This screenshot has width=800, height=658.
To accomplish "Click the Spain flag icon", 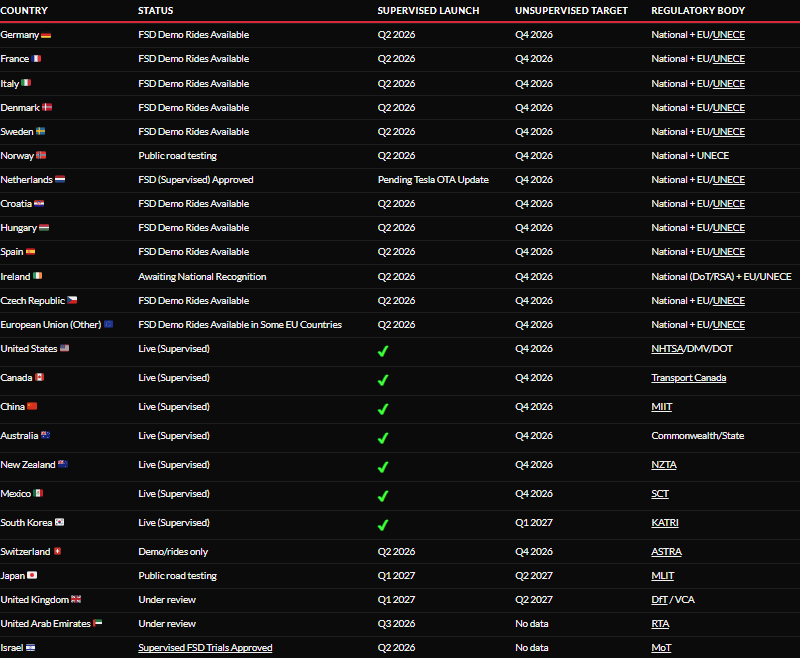I will pos(30,251).
